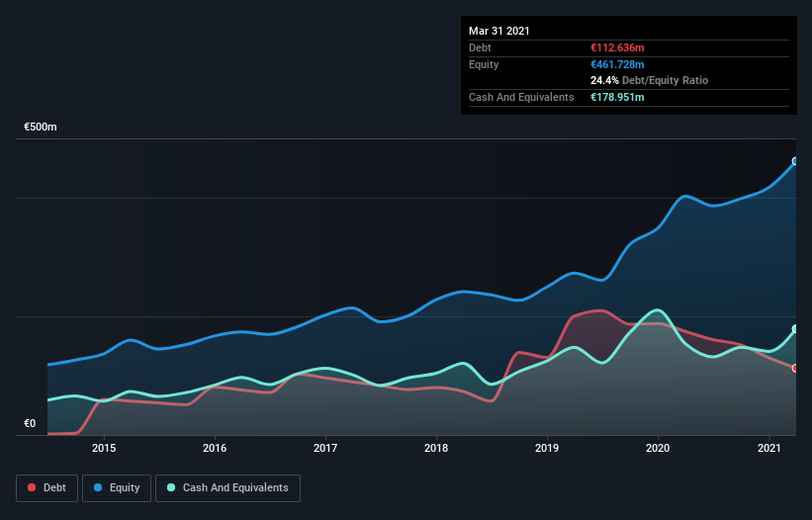812x520 pixels.
Task: Click the €112.636m debt value
Action: [x=617, y=47]
